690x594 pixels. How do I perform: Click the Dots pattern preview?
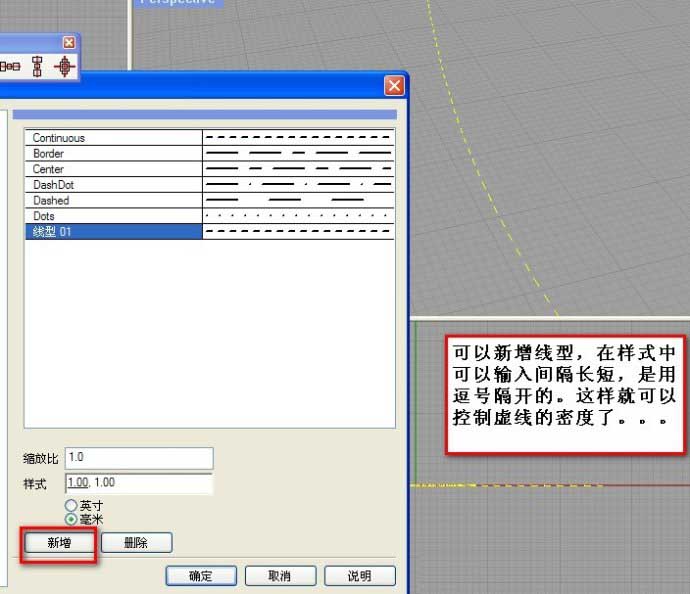tap(298, 216)
